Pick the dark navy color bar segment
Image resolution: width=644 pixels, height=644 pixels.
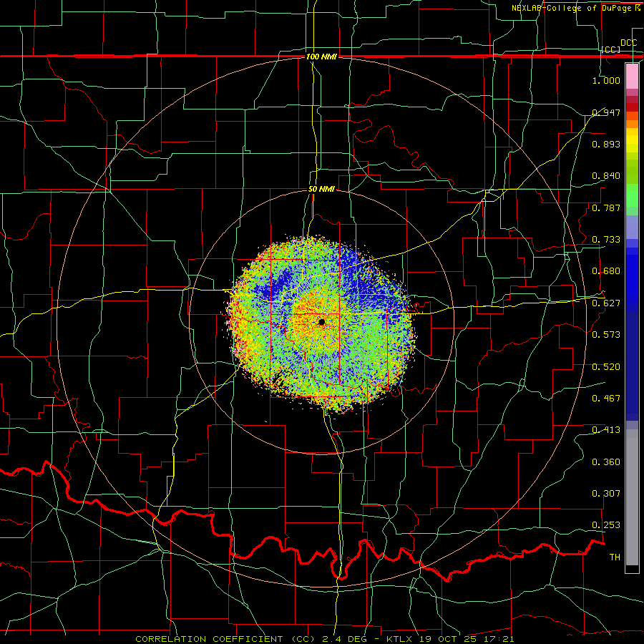click(632, 364)
